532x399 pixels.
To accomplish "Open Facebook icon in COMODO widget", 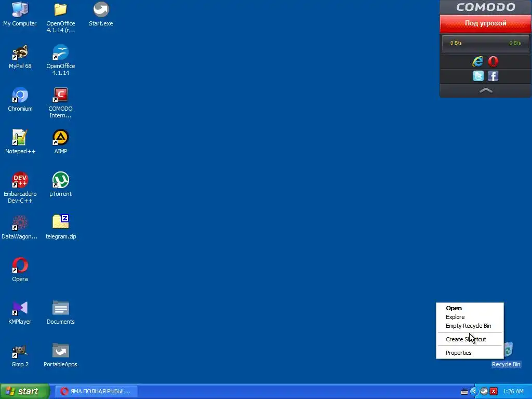I will (x=493, y=76).
